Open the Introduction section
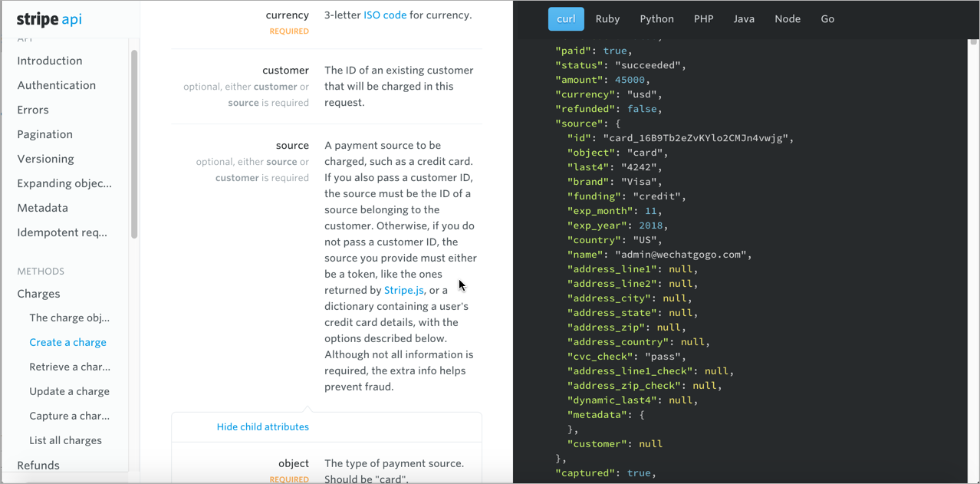 pyautogui.click(x=50, y=61)
